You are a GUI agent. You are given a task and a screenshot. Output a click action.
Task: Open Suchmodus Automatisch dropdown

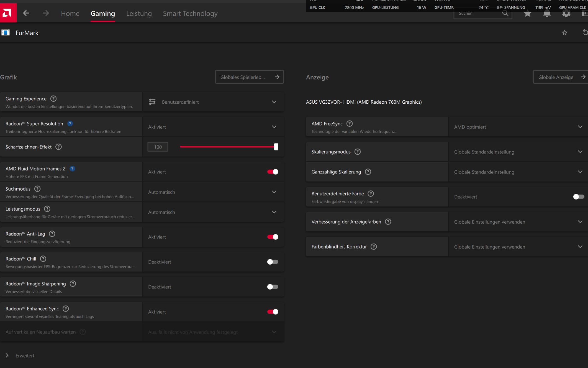(x=213, y=192)
